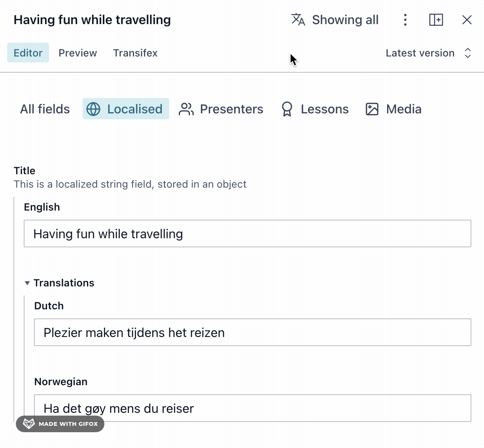
Task: Click the split pane view icon
Action: point(436,19)
